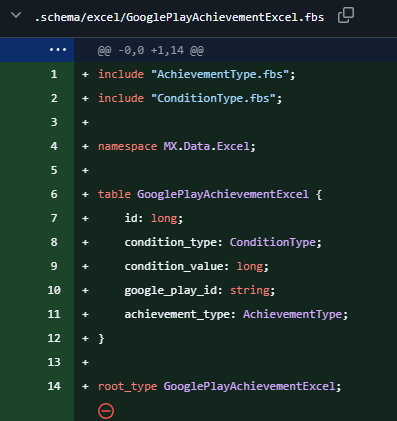The image size is (397, 421).
Task: Collapse the GooglePlayAchievementExcel.fbs file diff
Action: click(x=16, y=15)
